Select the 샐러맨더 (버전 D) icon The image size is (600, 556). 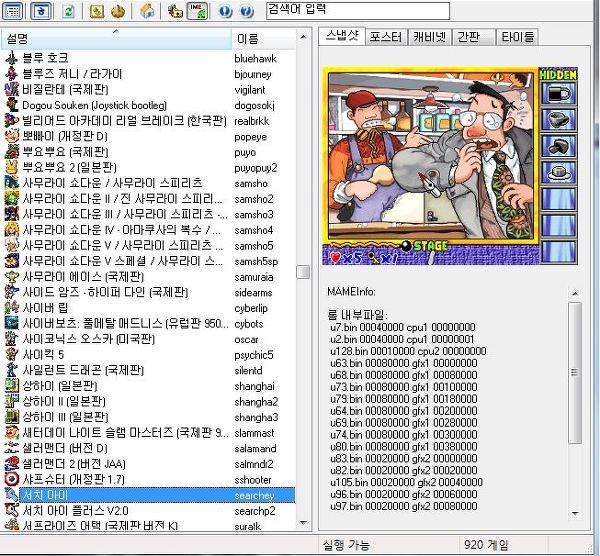pos(11,448)
